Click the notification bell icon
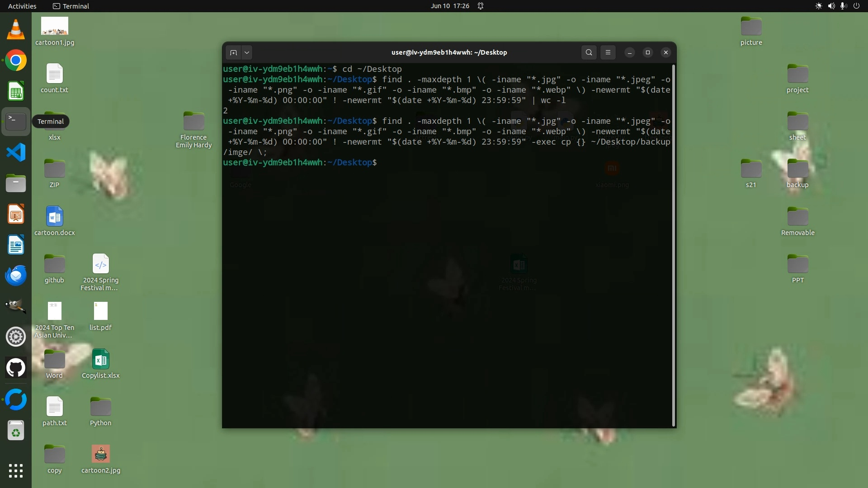The height and width of the screenshot is (488, 868). pos(481,6)
